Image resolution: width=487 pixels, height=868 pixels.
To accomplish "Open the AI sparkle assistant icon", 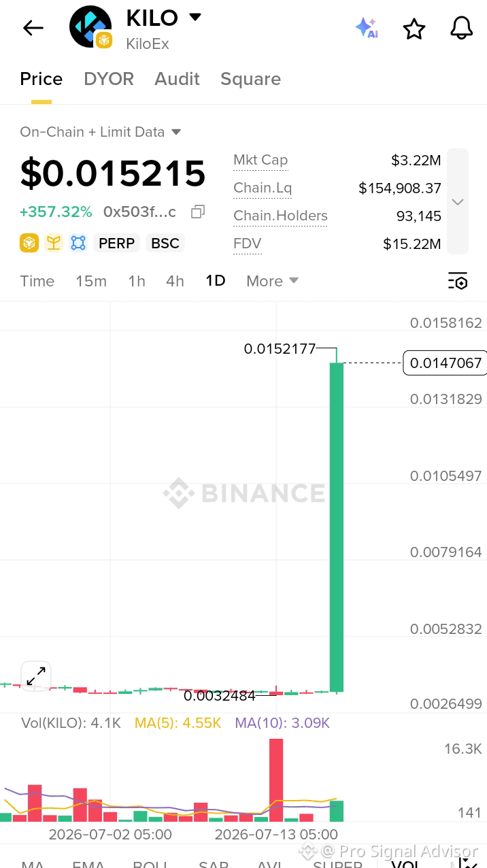I will [367, 28].
